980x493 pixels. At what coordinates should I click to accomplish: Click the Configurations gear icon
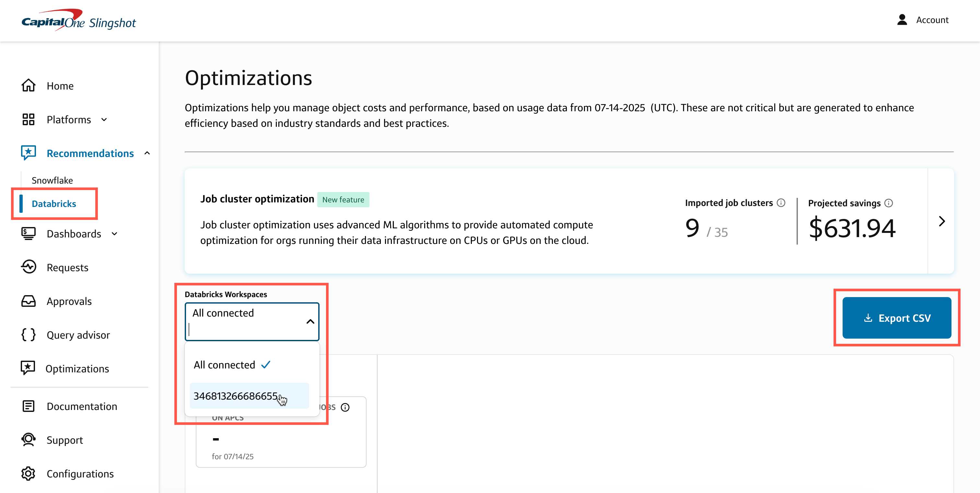[29, 474]
